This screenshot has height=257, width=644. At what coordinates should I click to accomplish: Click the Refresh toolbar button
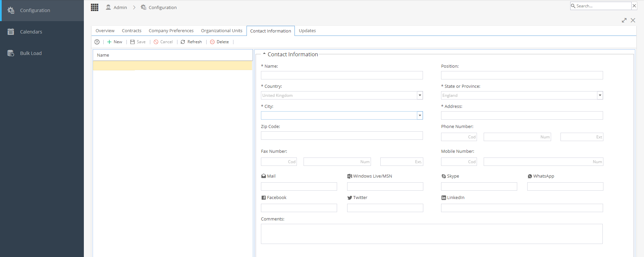coord(191,42)
